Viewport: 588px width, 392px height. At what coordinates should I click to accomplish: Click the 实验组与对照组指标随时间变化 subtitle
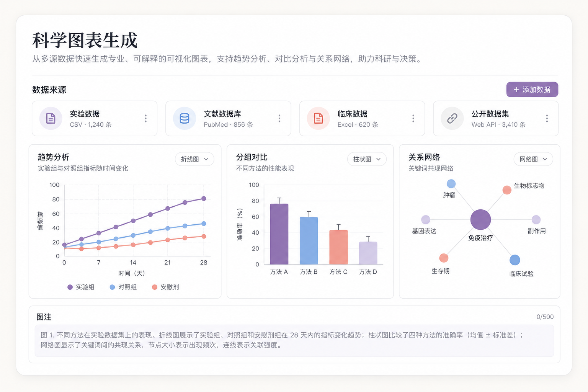(x=83, y=168)
